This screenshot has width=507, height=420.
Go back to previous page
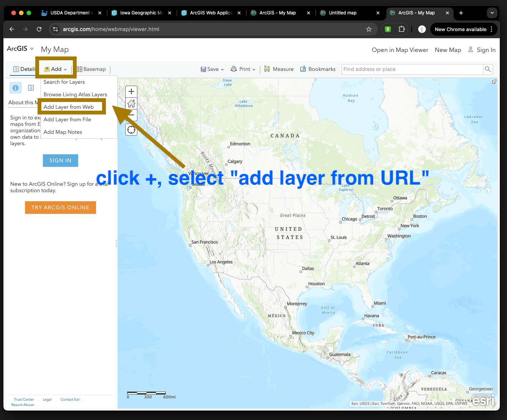pyautogui.click(x=12, y=29)
